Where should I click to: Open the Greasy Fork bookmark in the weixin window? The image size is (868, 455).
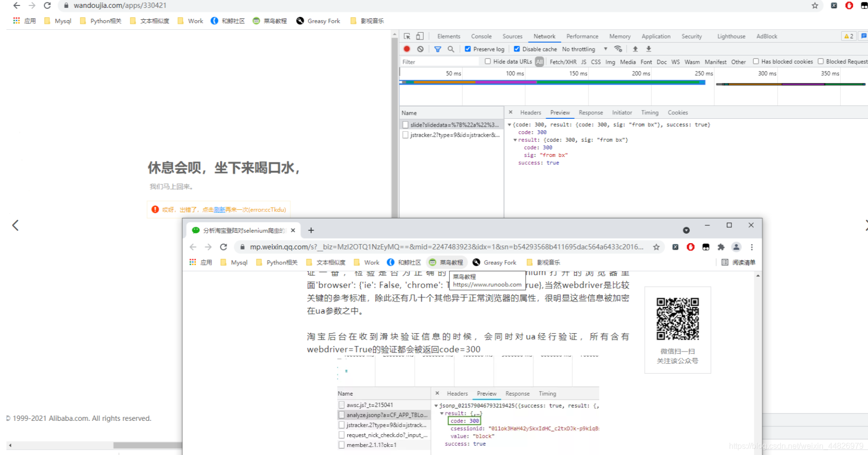point(494,262)
